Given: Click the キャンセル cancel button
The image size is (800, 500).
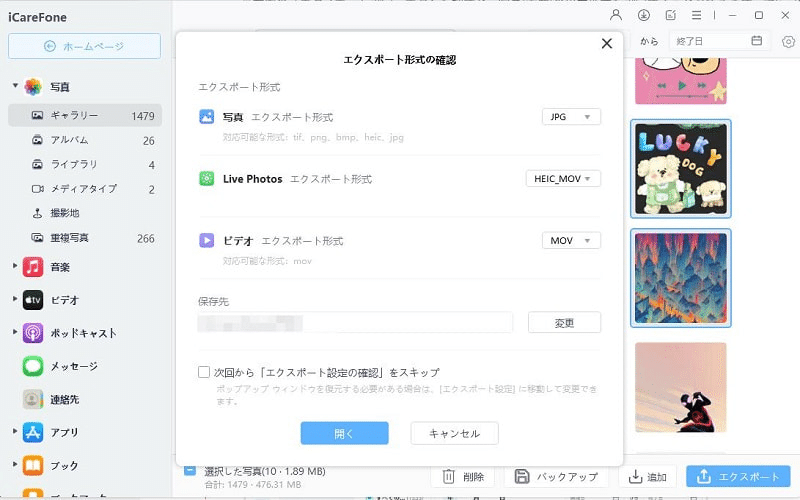Looking at the screenshot, I should pyautogui.click(x=454, y=433).
